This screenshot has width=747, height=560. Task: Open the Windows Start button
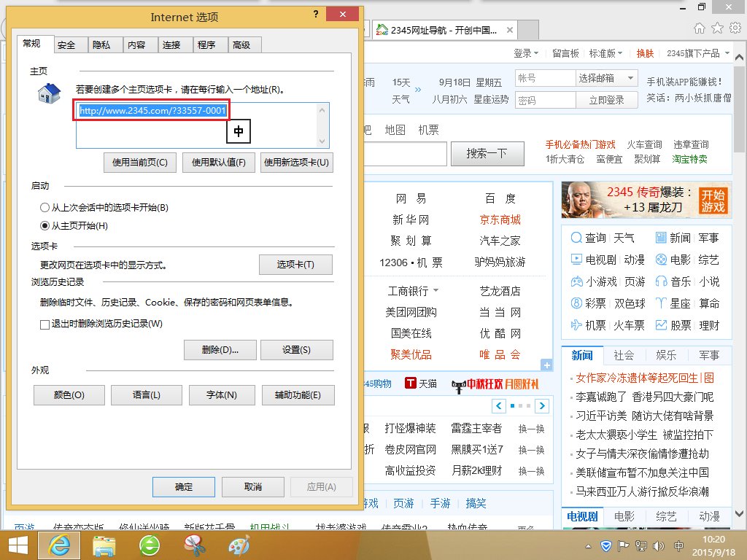[18, 545]
